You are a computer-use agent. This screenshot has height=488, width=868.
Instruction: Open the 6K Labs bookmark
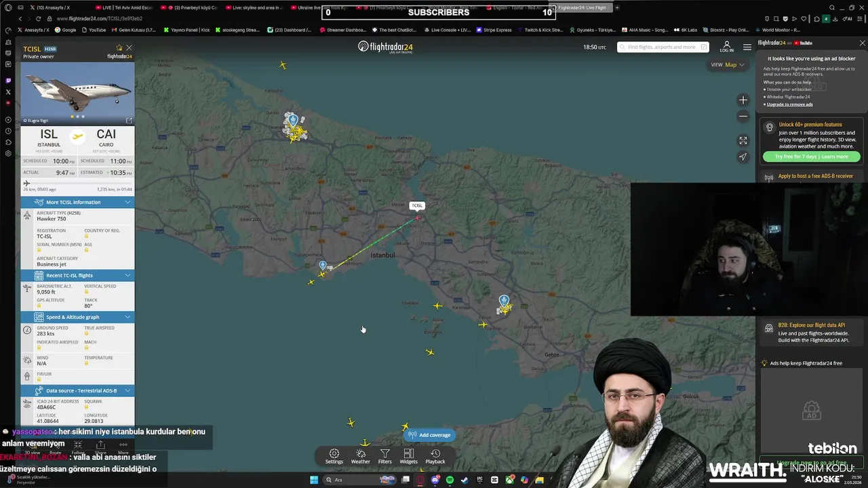(x=685, y=30)
